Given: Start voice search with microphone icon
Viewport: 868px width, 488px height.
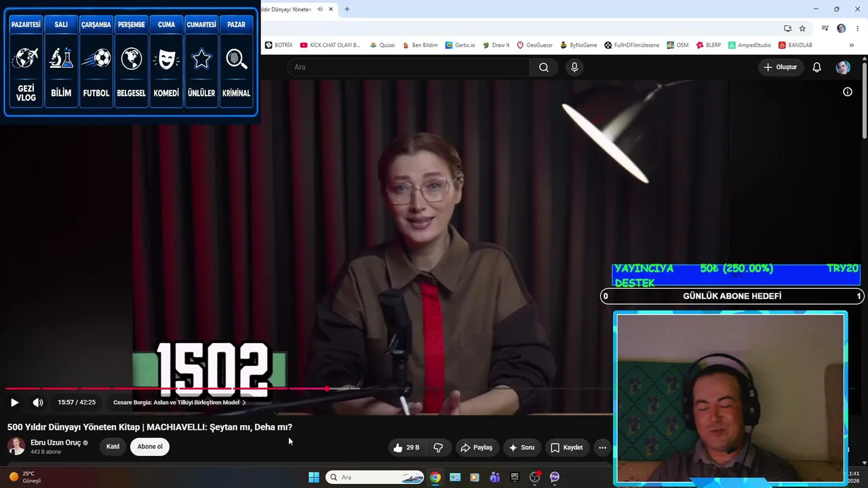Looking at the screenshot, I should click(x=574, y=67).
